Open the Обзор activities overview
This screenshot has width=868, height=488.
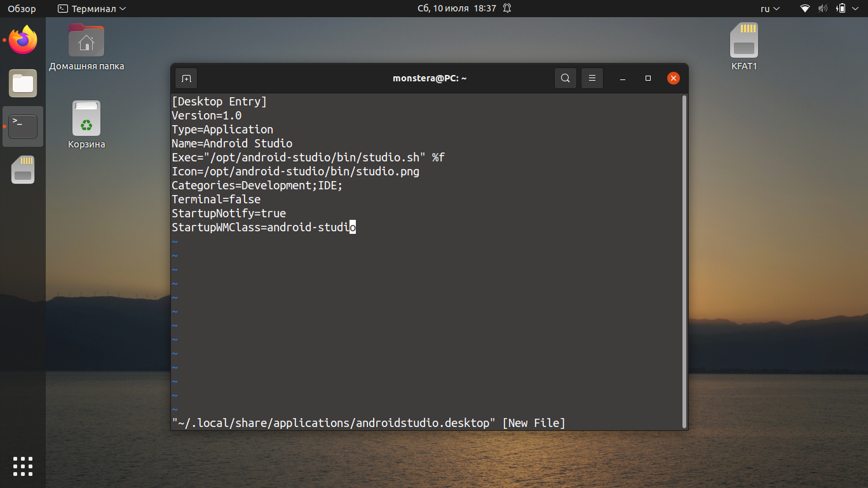(22, 8)
